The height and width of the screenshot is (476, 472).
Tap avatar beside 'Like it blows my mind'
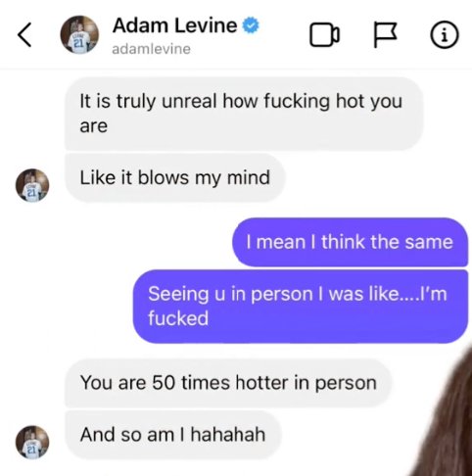pyautogui.click(x=32, y=185)
